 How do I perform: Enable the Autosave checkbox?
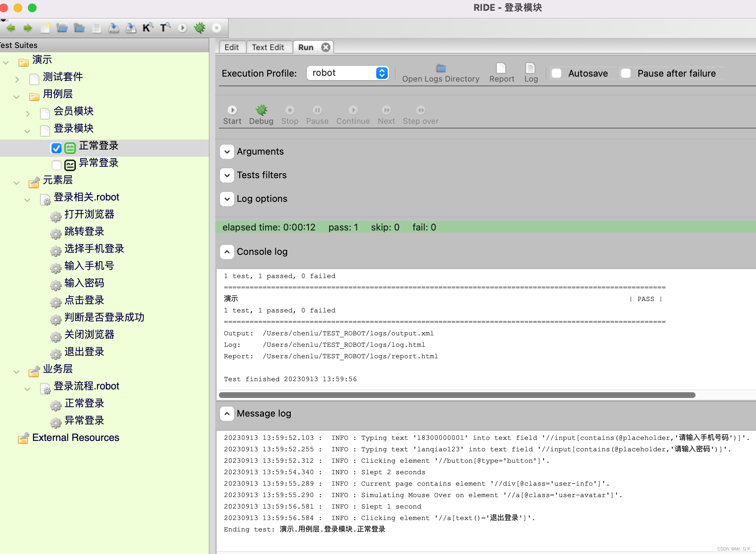point(556,73)
